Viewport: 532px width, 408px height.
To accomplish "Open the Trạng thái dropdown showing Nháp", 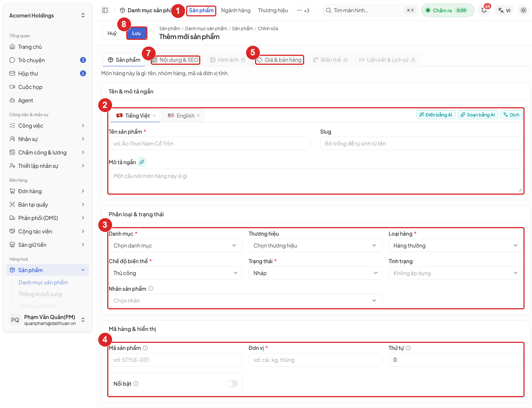I will [316, 273].
